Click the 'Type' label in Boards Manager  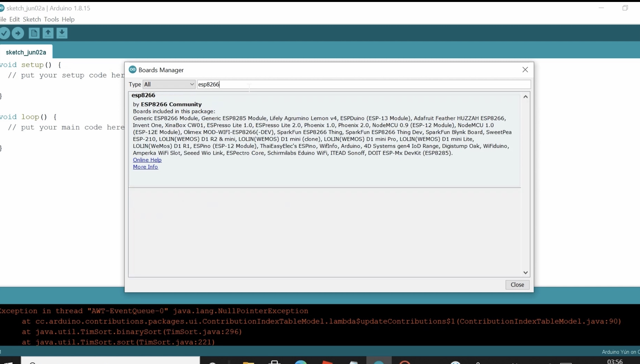tap(135, 84)
